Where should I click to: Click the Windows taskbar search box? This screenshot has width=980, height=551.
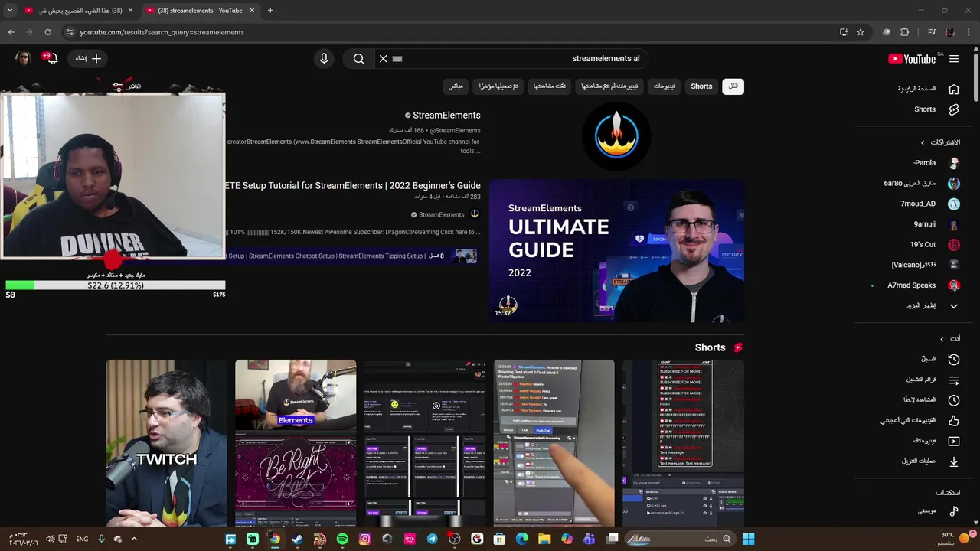tap(680, 539)
